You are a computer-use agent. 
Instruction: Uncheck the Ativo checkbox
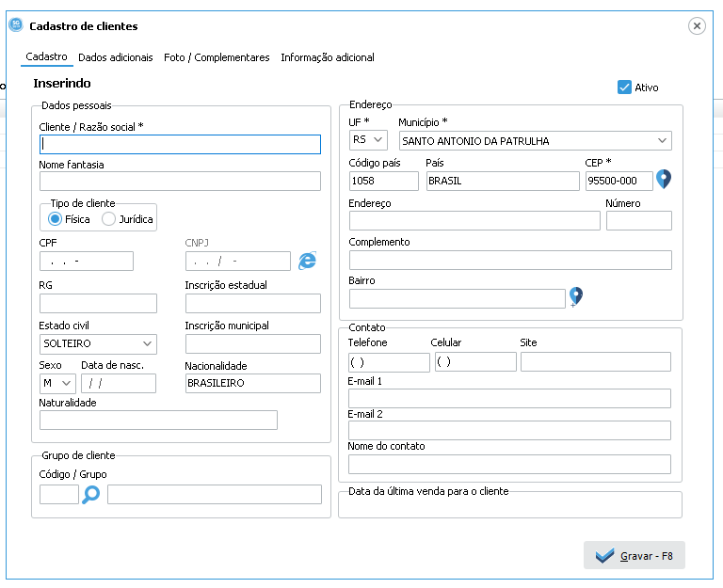pyautogui.click(x=624, y=87)
